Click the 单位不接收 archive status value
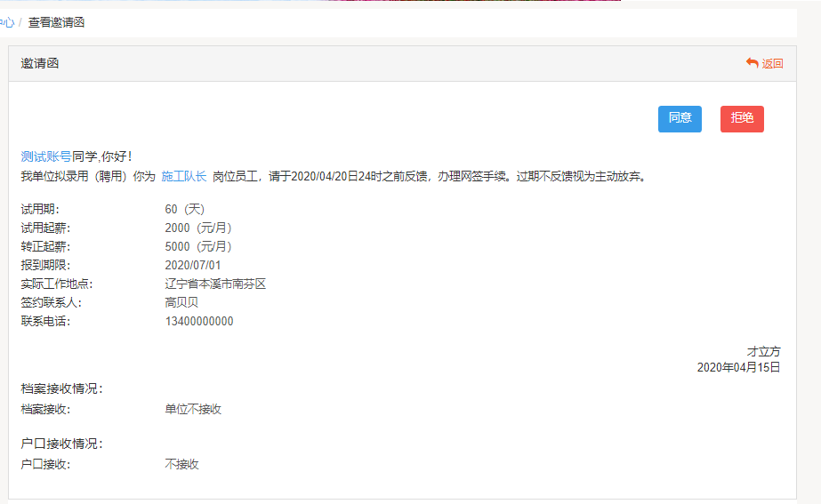 [193, 410]
